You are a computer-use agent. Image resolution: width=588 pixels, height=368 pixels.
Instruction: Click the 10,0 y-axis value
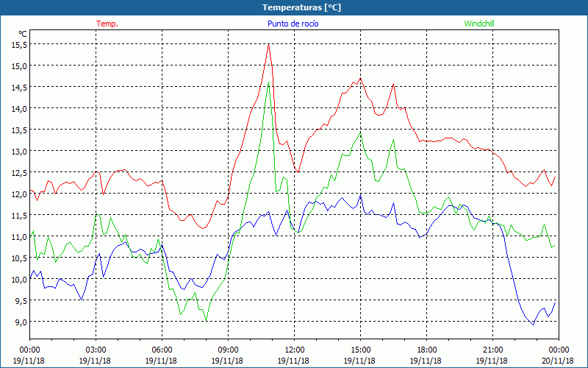point(20,280)
